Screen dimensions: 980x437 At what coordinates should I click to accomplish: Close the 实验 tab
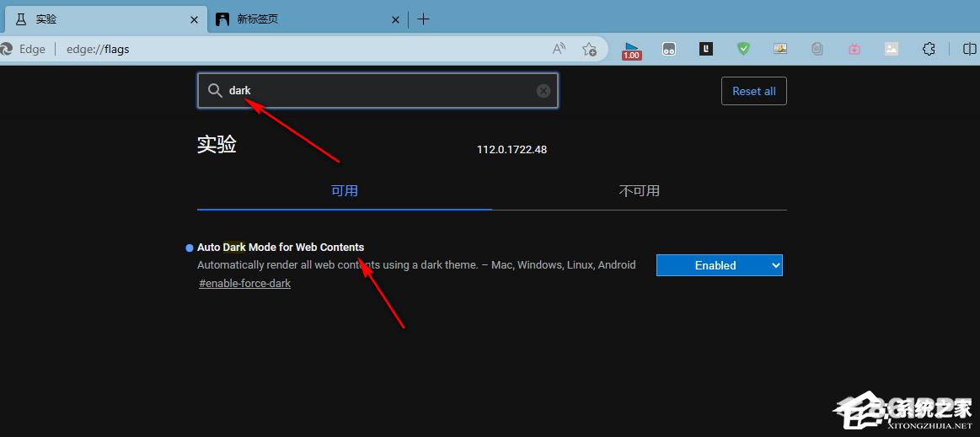pos(195,19)
